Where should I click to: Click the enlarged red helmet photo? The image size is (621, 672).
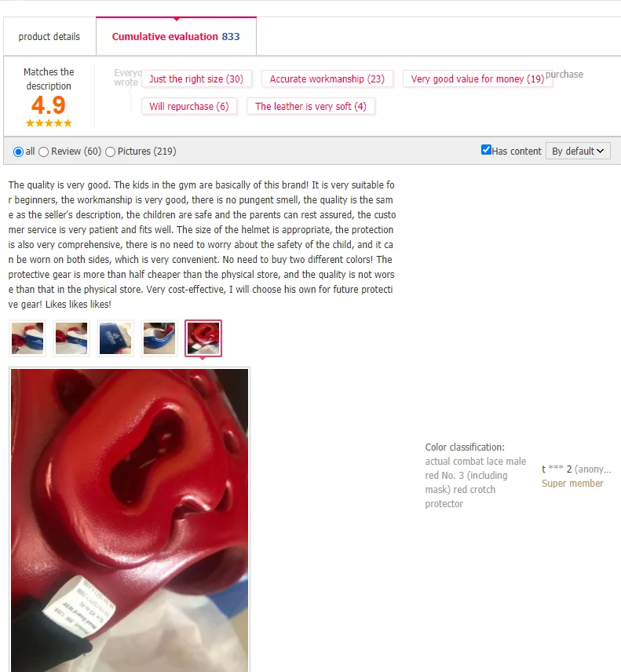pos(130,520)
